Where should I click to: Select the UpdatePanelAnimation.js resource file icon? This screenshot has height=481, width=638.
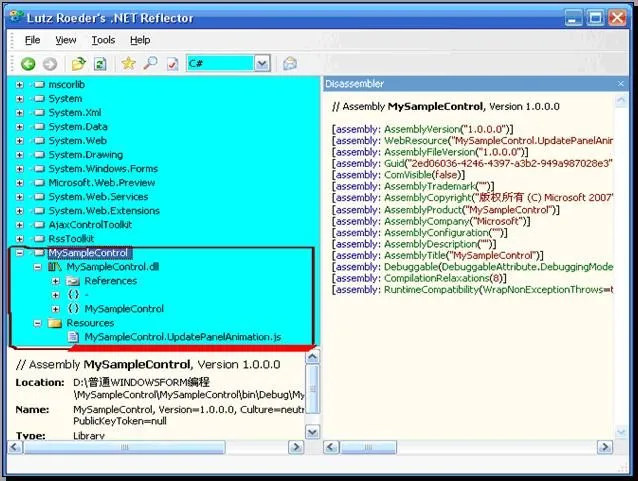click(73, 337)
